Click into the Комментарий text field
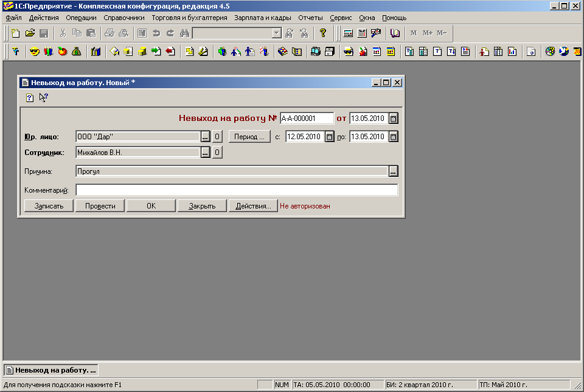The height and width of the screenshot is (392, 584). click(x=236, y=190)
